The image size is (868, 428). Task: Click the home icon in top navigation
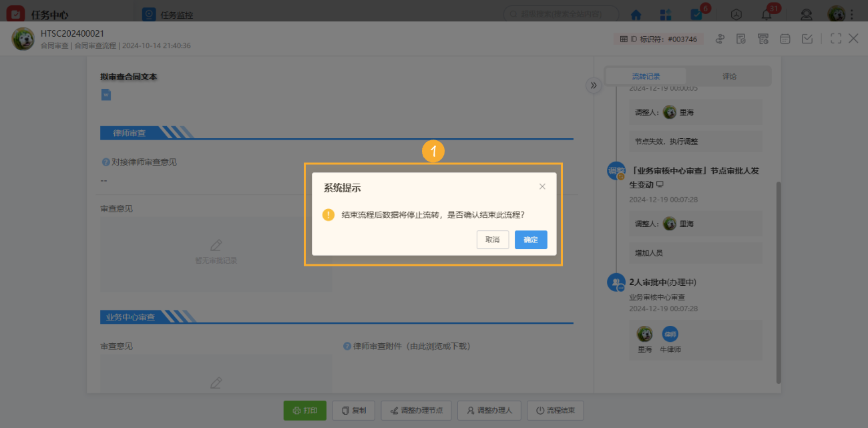[x=635, y=14]
